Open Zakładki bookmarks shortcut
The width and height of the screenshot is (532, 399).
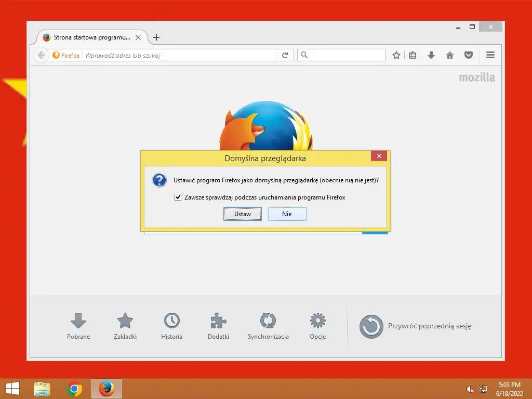point(125,326)
